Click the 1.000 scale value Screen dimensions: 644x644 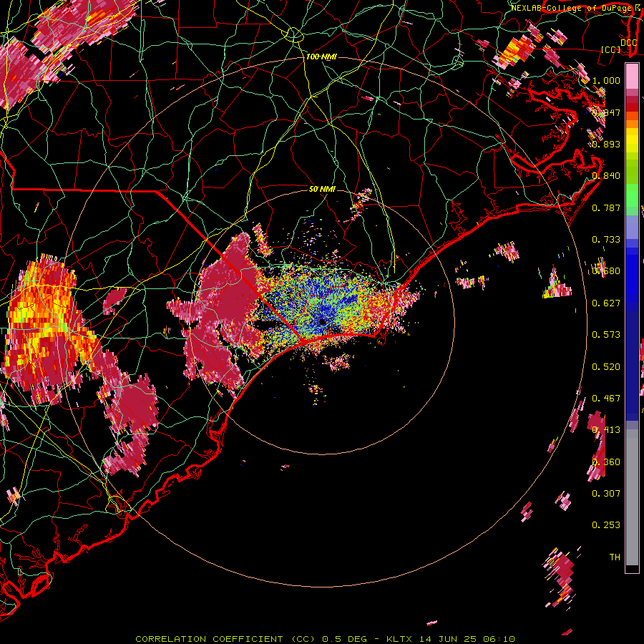[606, 80]
